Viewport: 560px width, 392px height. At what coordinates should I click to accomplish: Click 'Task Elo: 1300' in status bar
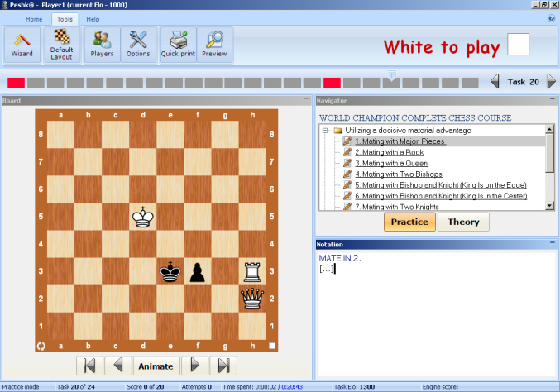click(354, 387)
